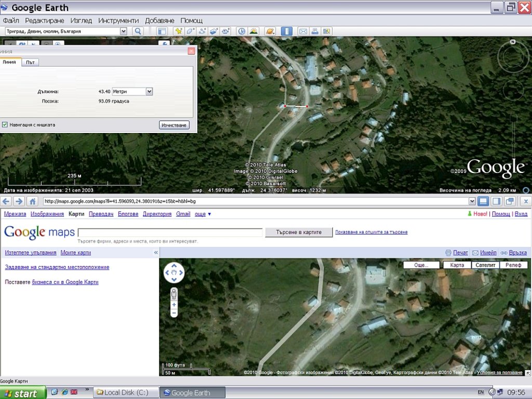This screenshot has width=532, height=399.
Task: Click the print icon in toolbar
Action: point(315,31)
